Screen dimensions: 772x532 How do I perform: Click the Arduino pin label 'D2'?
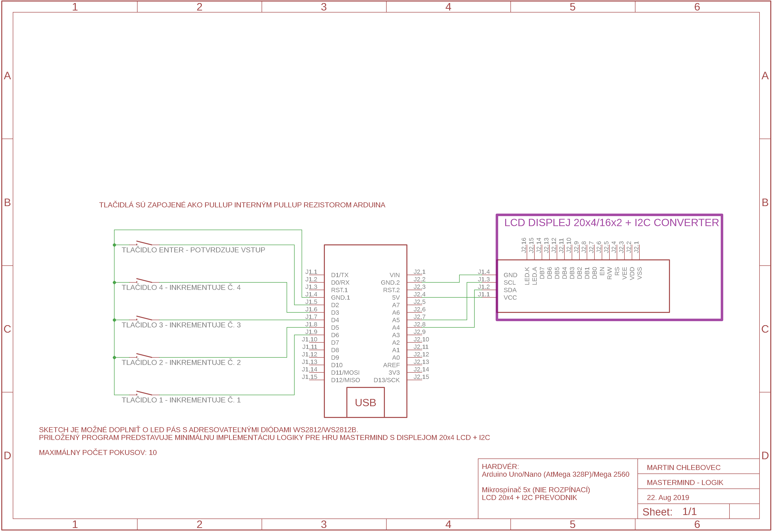click(335, 305)
